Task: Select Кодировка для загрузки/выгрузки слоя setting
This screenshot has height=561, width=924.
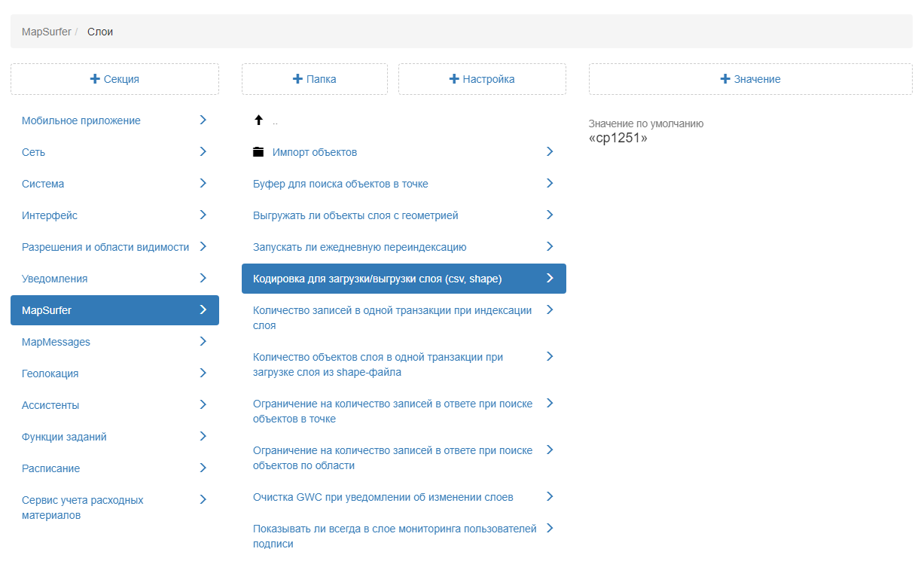Action: pos(404,279)
